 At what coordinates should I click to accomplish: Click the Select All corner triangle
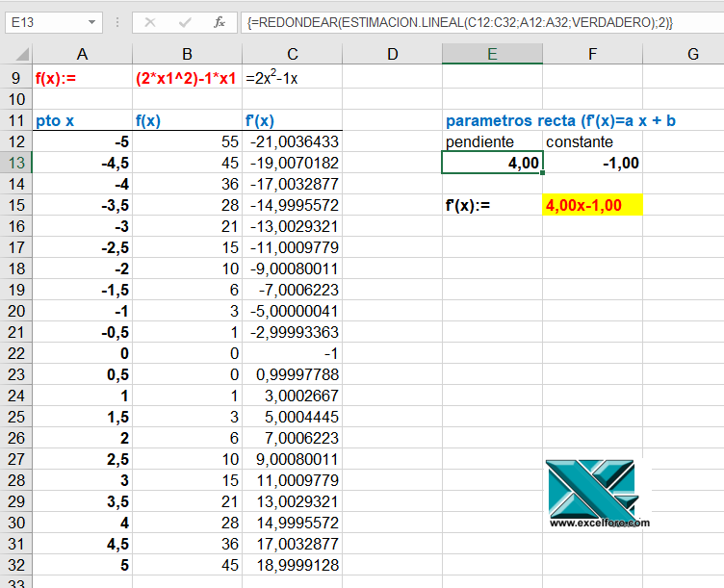coord(22,55)
